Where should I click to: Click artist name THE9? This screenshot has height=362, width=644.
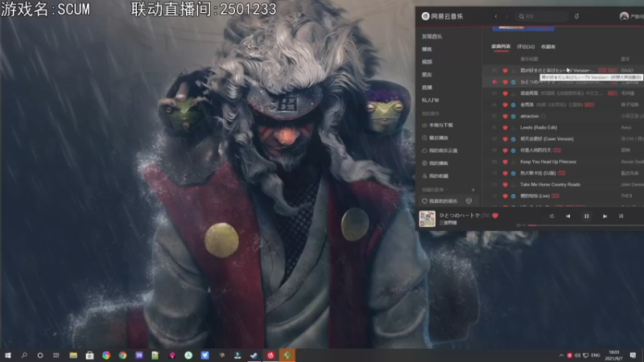(626, 196)
